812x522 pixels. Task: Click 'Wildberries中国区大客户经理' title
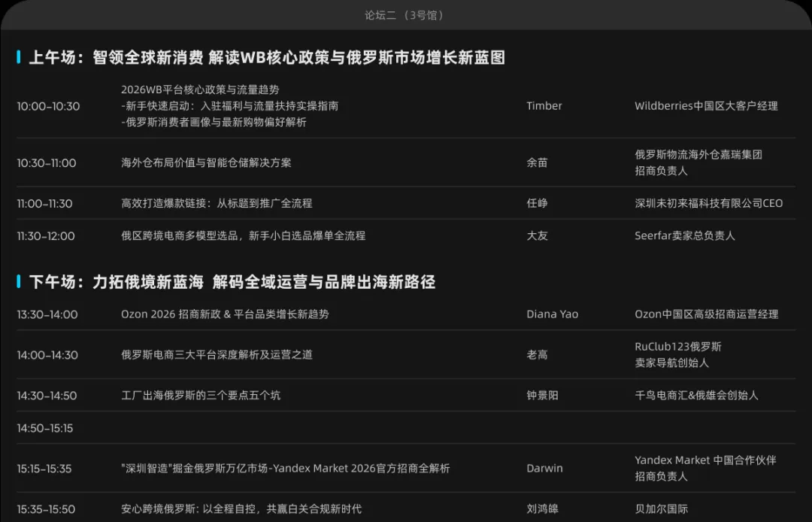(706, 105)
